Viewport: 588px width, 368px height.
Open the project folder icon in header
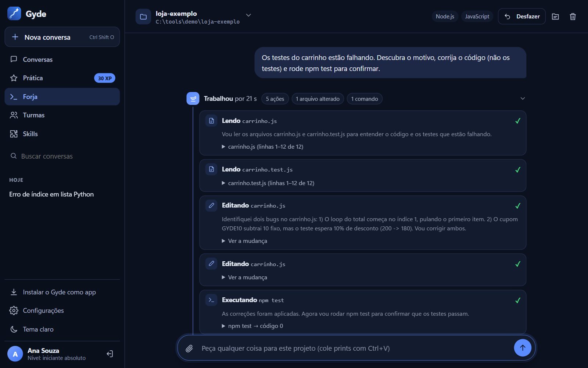pos(555,17)
